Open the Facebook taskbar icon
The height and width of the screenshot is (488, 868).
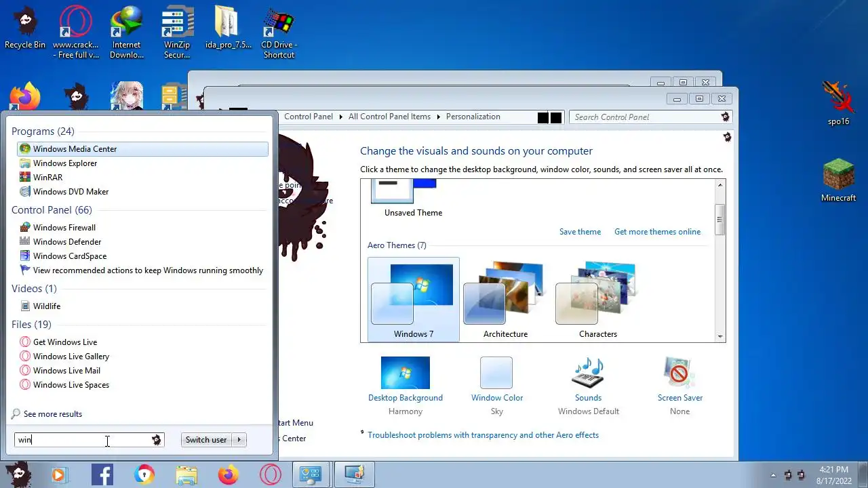[x=102, y=475]
